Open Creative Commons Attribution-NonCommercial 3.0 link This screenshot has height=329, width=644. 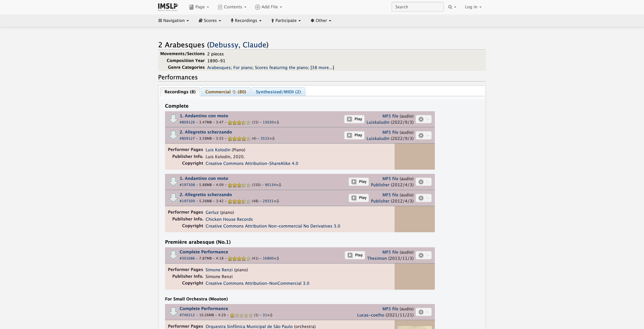point(257,283)
